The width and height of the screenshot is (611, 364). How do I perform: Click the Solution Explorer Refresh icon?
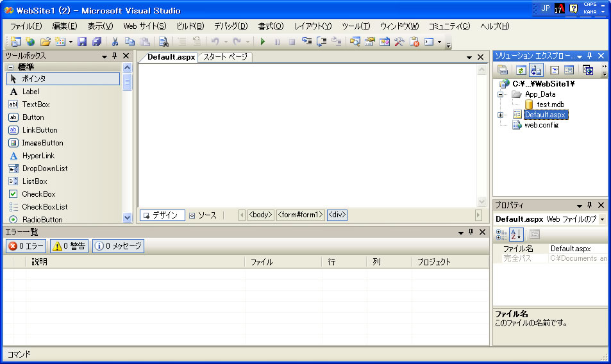521,70
